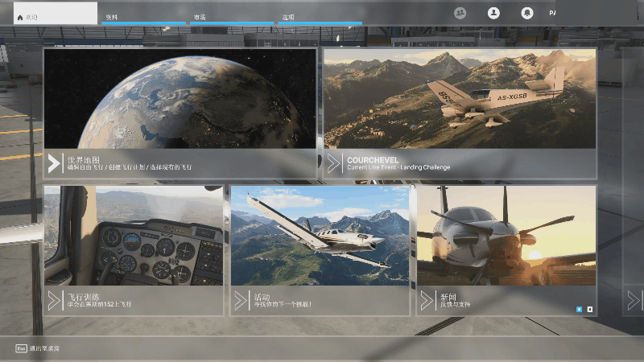
Task: Open the 新闻 propeller sunset image
Action: pos(506,236)
